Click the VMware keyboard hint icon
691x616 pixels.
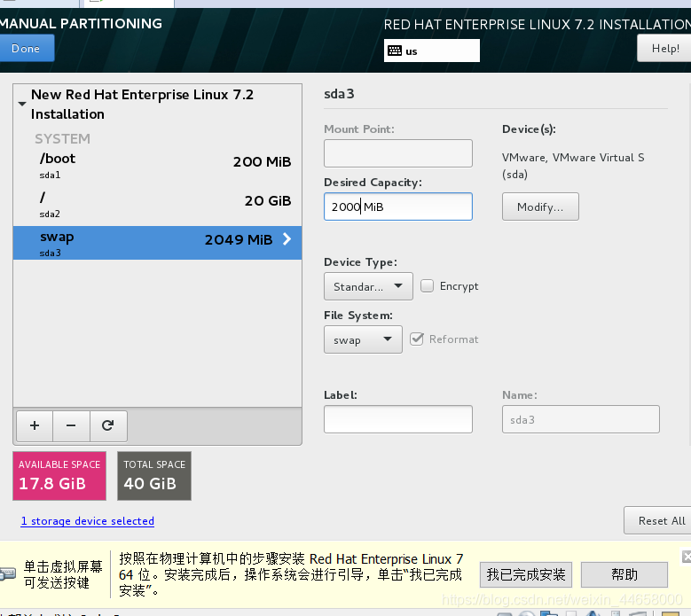point(7,574)
